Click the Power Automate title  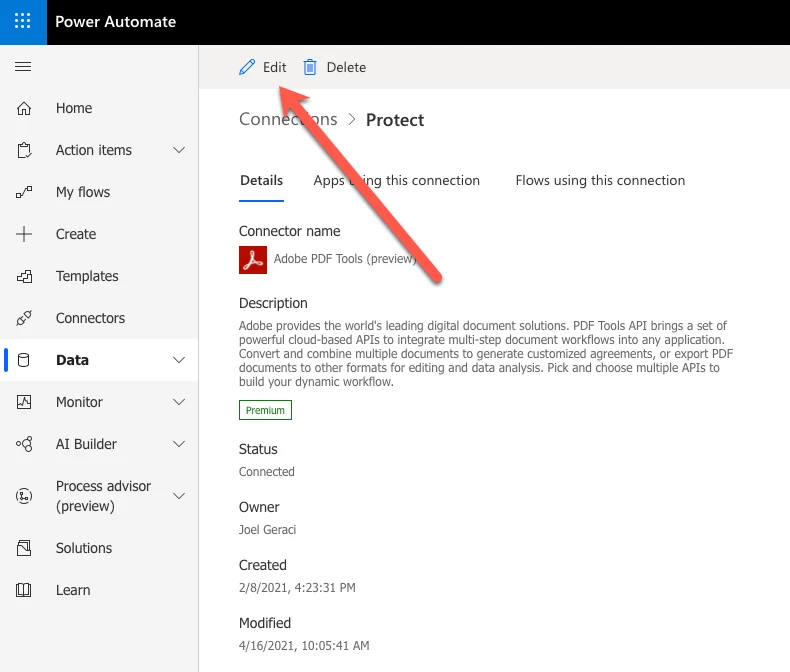coord(115,22)
